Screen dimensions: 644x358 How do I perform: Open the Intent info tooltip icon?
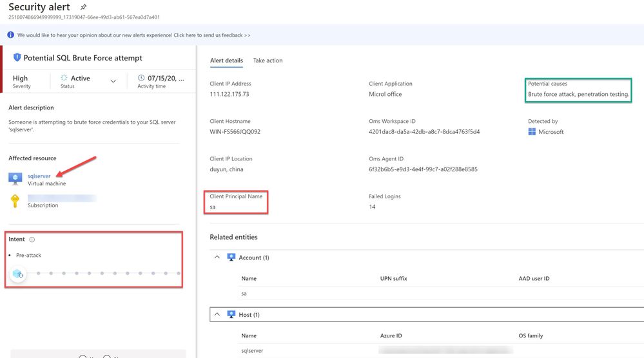tap(32, 240)
